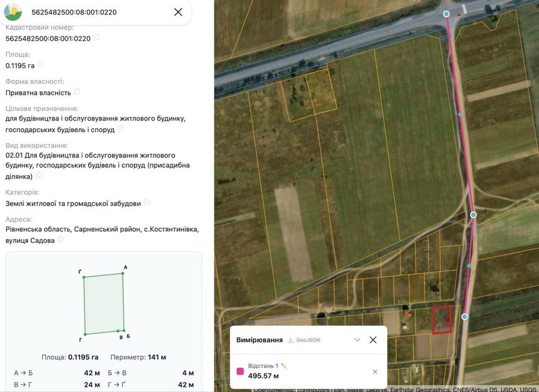Copy the 'Вид використання' text
539x392 pixels.
coord(39,175)
